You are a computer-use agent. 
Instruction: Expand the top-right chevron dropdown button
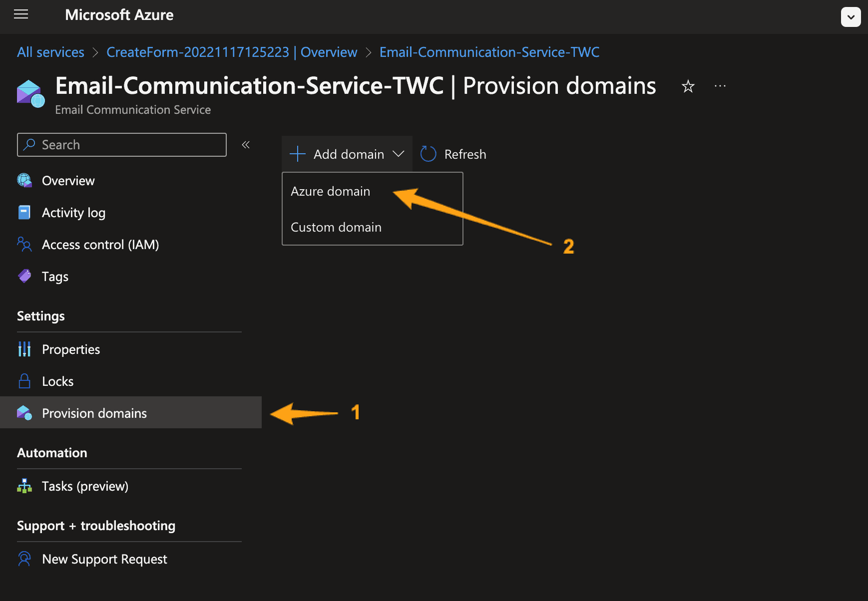pyautogui.click(x=851, y=17)
